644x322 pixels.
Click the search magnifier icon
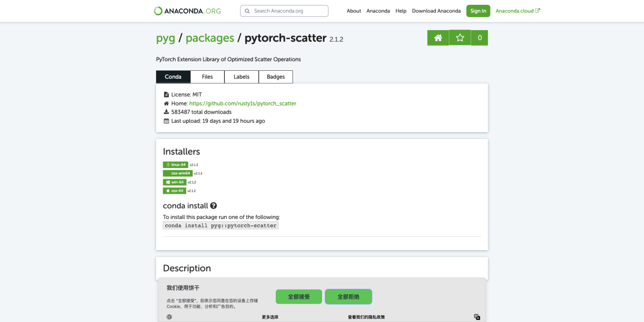pos(247,11)
